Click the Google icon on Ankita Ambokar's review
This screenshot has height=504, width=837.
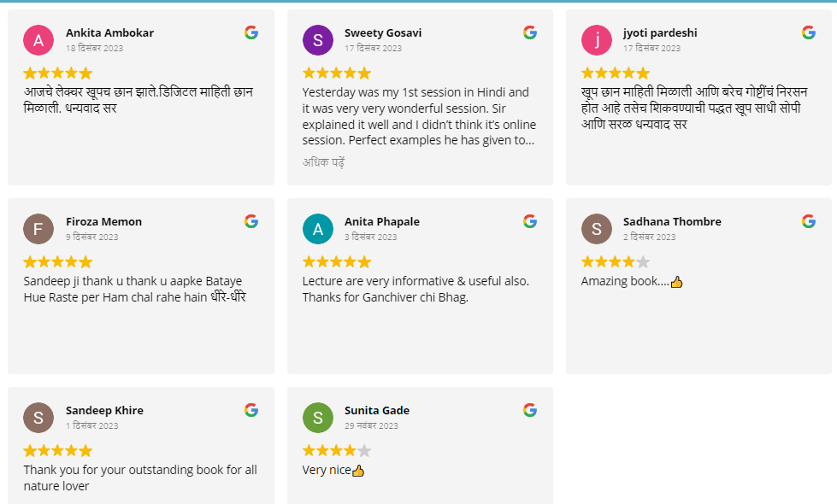click(251, 32)
